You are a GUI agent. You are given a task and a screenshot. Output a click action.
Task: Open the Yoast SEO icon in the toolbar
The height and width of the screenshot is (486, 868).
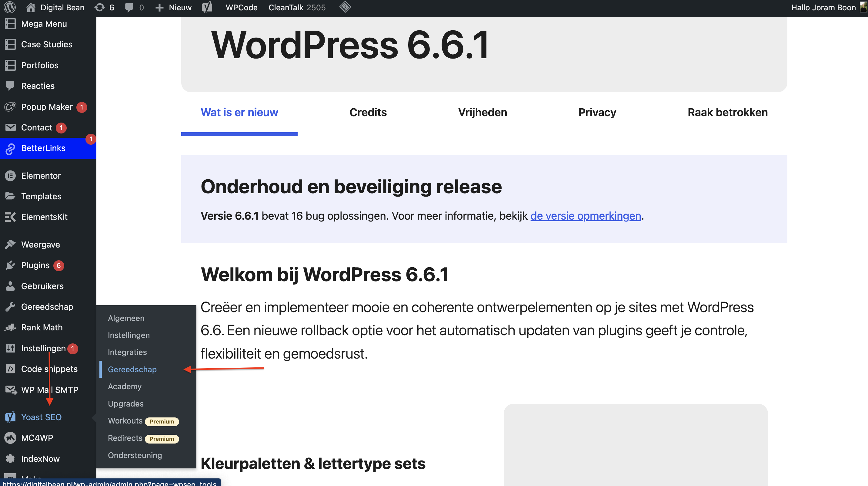pyautogui.click(x=207, y=7)
